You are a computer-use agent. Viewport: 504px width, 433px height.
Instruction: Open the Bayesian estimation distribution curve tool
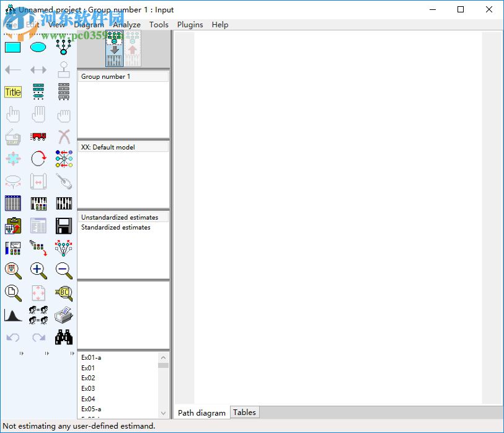pos(13,315)
